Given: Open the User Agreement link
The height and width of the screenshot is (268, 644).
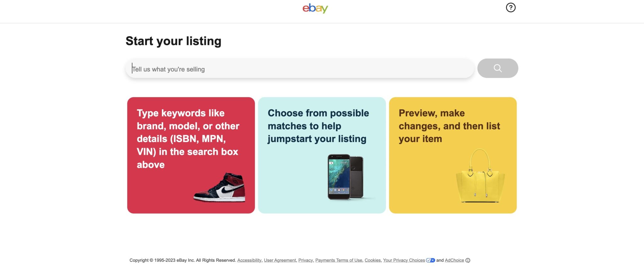Looking at the screenshot, I should click(x=280, y=260).
